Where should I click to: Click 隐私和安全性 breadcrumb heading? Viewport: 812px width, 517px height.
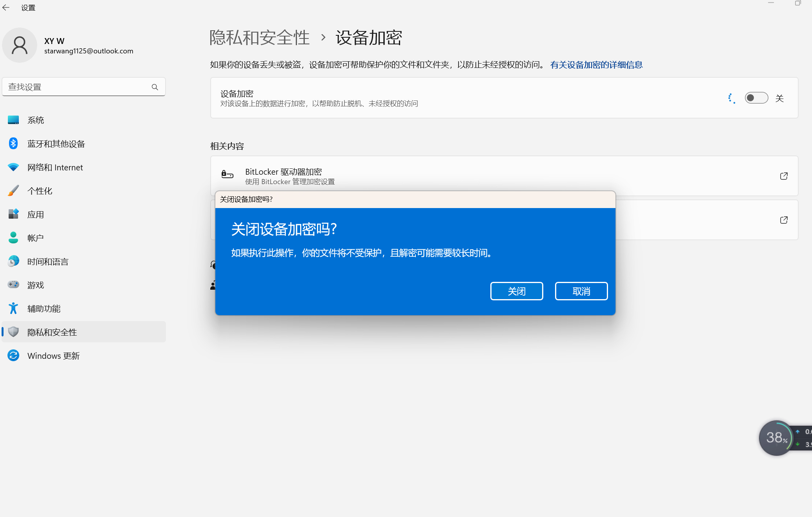pos(259,38)
